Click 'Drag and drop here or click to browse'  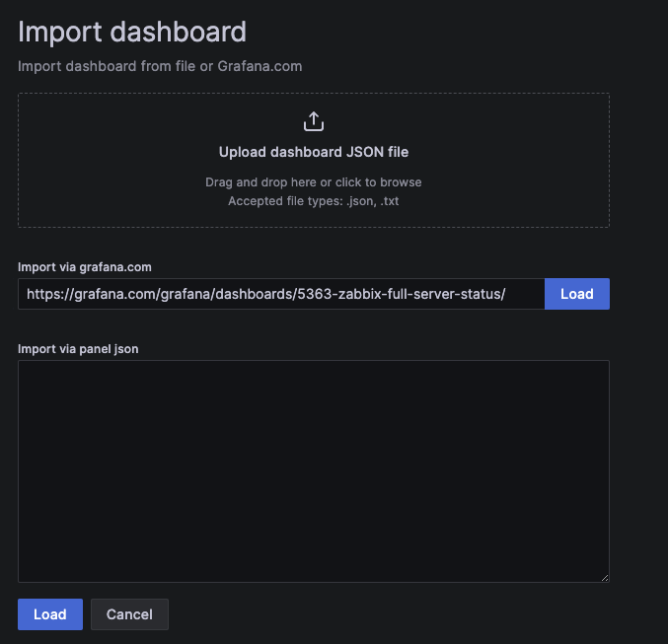pyautogui.click(x=314, y=182)
